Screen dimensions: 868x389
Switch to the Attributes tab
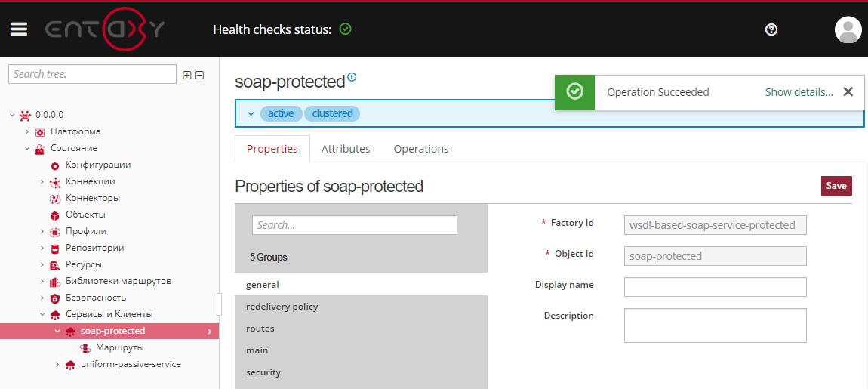(x=346, y=149)
